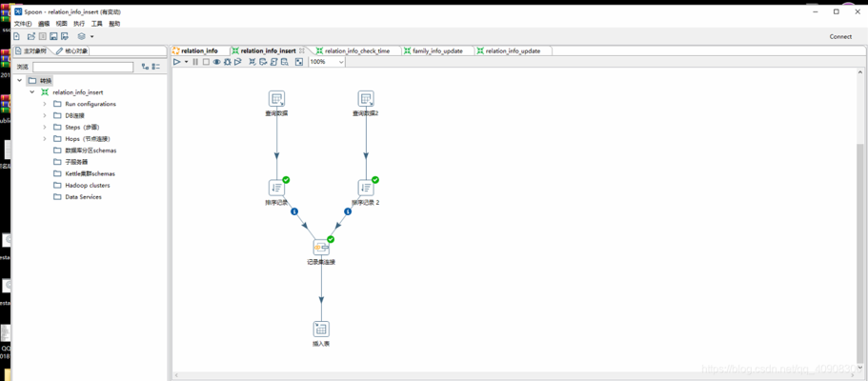Run the transformation with play icon
The image size is (868, 381).
coord(176,62)
